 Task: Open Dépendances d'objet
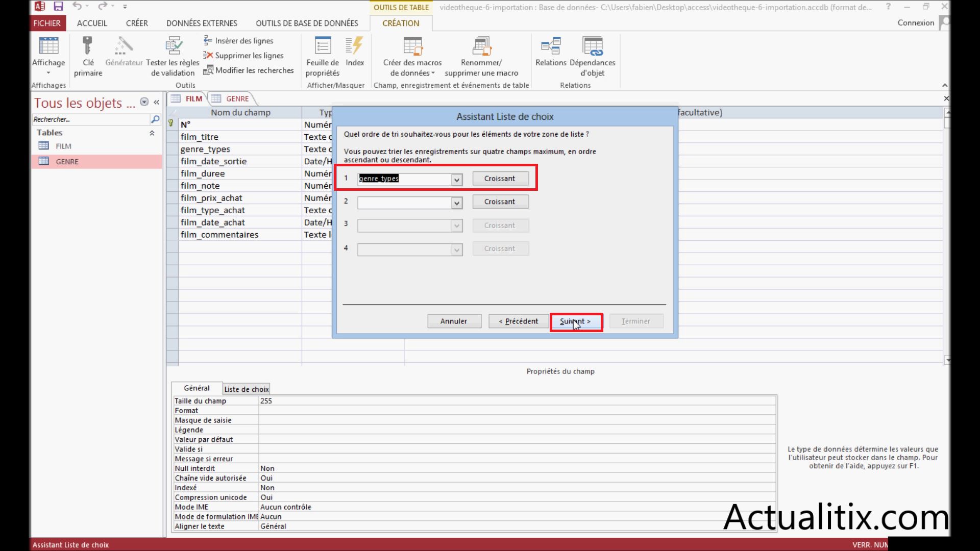click(x=593, y=56)
